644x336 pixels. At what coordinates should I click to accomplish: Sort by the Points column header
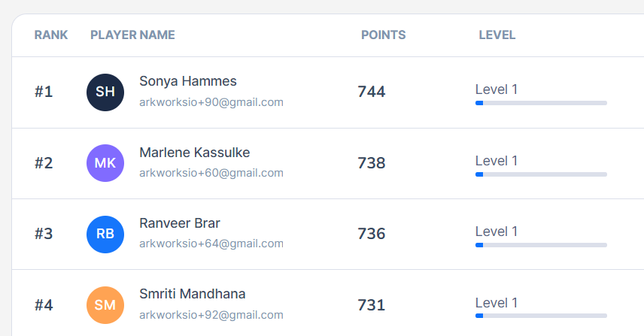[383, 35]
